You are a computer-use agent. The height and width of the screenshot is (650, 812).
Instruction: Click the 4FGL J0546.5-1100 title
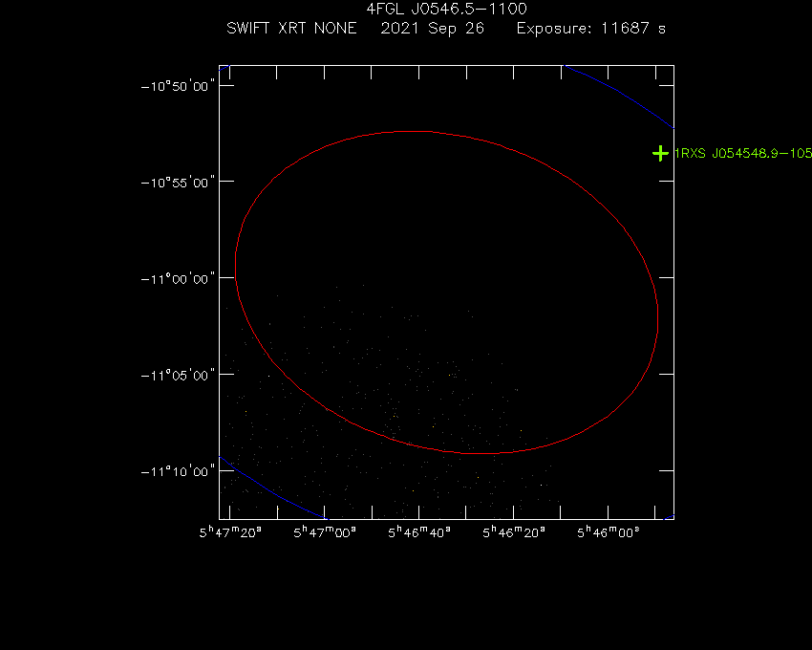[x=446, y=9]
